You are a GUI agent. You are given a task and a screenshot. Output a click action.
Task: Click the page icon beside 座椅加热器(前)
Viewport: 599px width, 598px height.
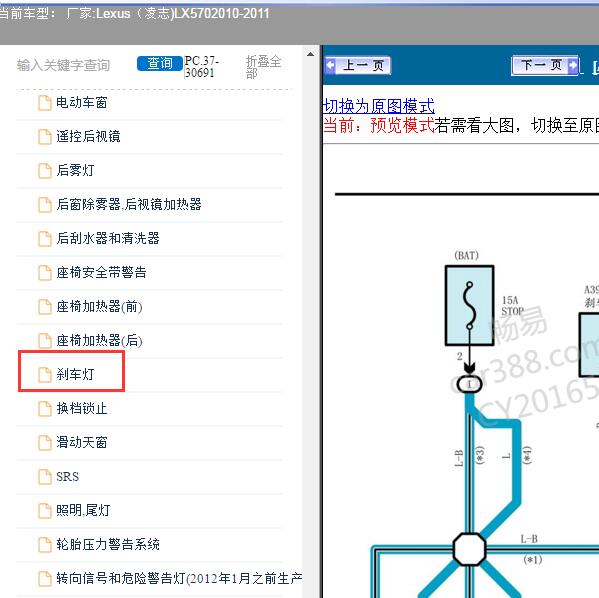point(45,307)
